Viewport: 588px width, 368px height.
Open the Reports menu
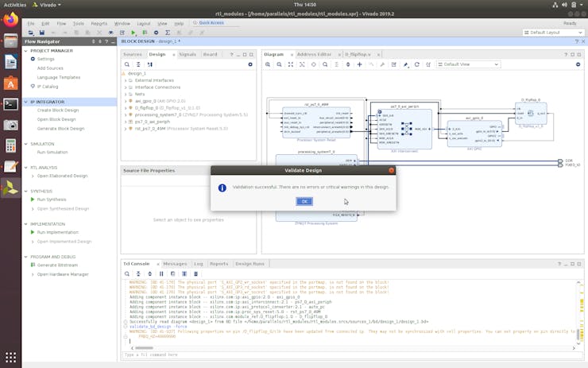pos(99,23)
